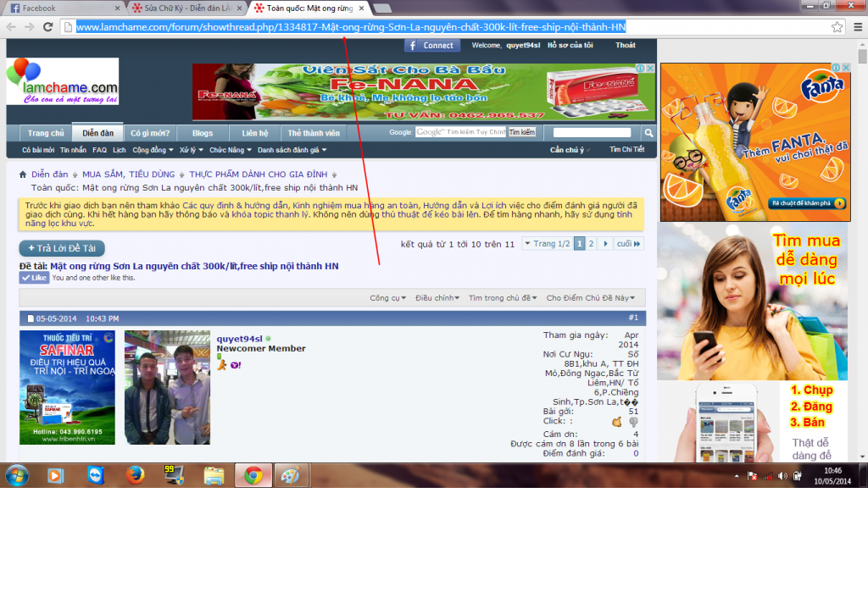Click the browser reload button

(x=47, y=27)
